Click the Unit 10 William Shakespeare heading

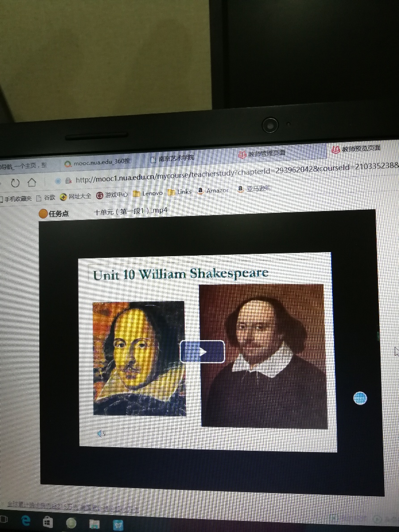click(181, 274)
